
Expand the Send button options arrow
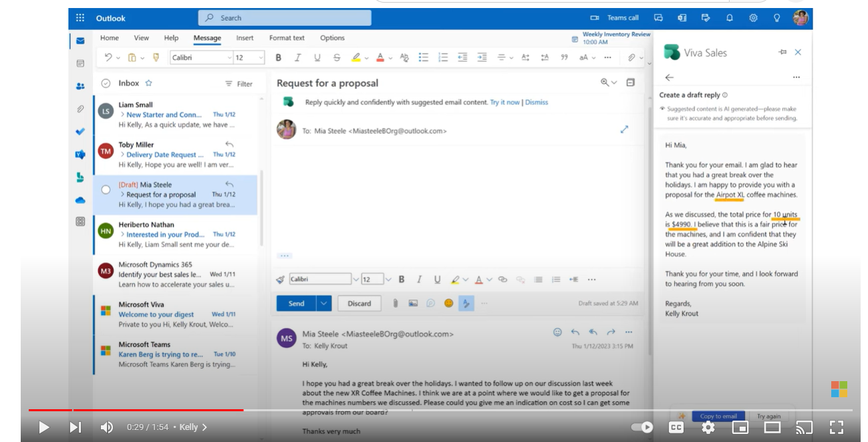[324, 304]
